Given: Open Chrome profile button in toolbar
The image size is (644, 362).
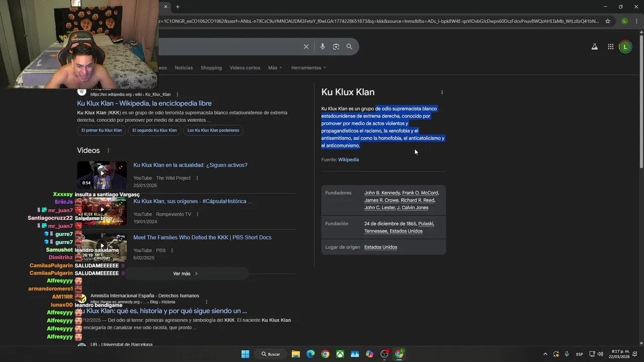Looking at the screenshot, I should point(624,21).
